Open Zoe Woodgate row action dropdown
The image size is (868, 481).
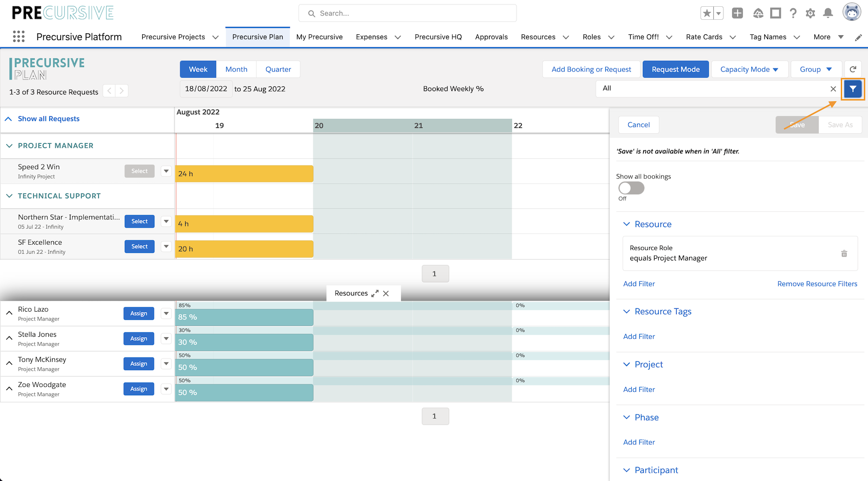pyautogui.click(x=166, y=389)
